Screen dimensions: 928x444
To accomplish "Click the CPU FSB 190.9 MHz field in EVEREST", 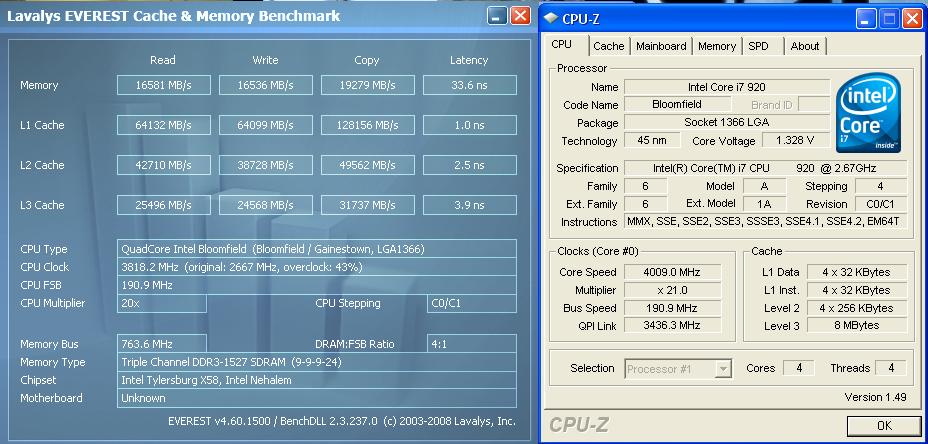I will [x=317, y=285].
